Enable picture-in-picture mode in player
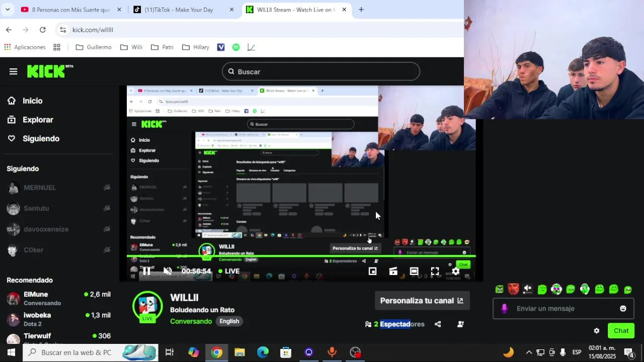 [372, 271]
